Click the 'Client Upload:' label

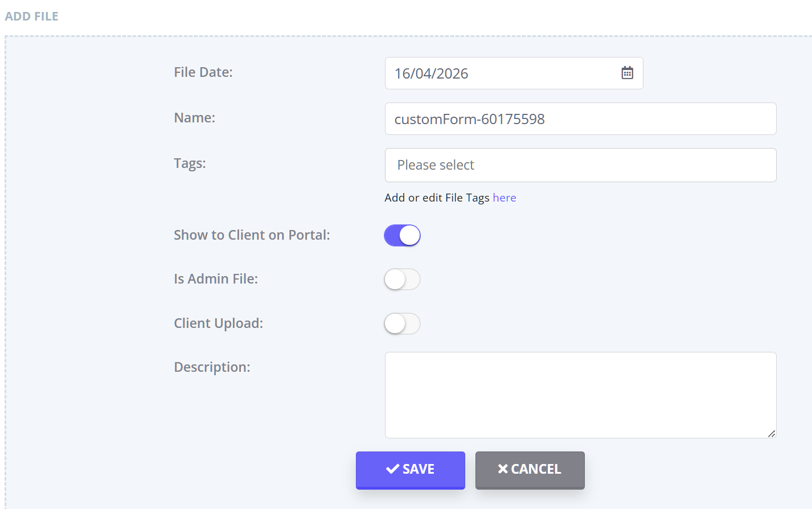(x=219, y=323)
